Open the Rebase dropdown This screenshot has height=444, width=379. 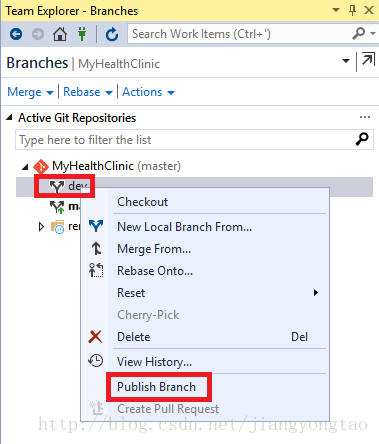[x=88, y=92]
